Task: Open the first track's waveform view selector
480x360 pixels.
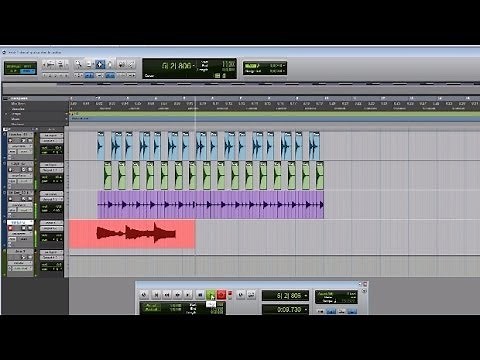Action: 20,146
